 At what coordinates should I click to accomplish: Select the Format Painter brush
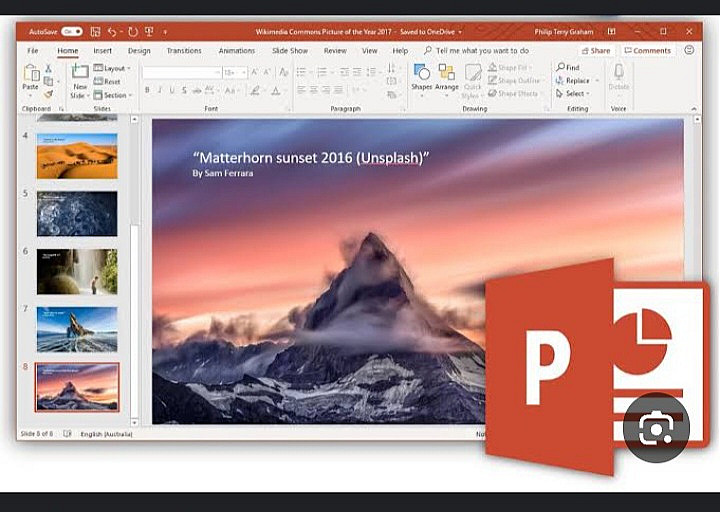pos(48,94)
